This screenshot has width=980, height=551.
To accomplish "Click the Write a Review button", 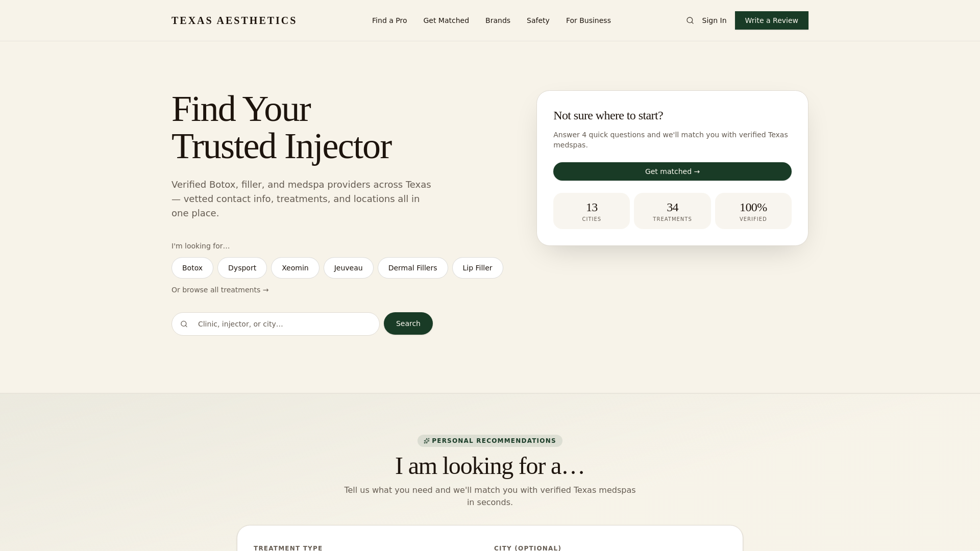I will pyautogui.click(x=772, y=20).
